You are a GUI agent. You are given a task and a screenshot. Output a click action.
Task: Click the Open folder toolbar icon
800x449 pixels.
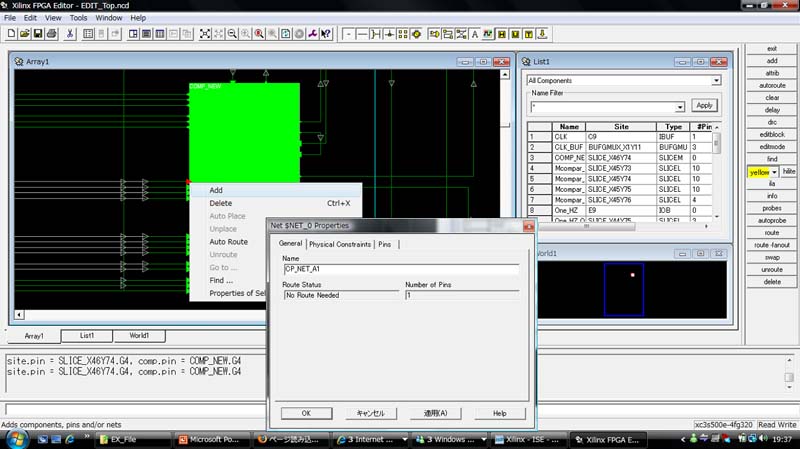pos(24,34)
